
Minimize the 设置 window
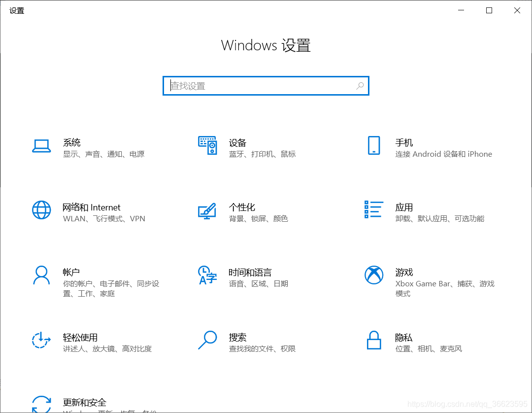(461, 10)
